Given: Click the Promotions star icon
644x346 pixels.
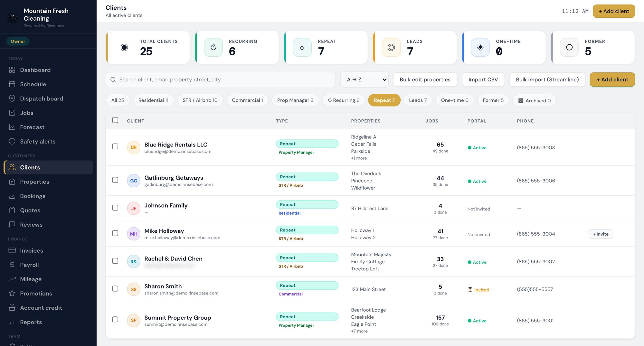Looking at the screenshot, I should [x=12, y=293].
